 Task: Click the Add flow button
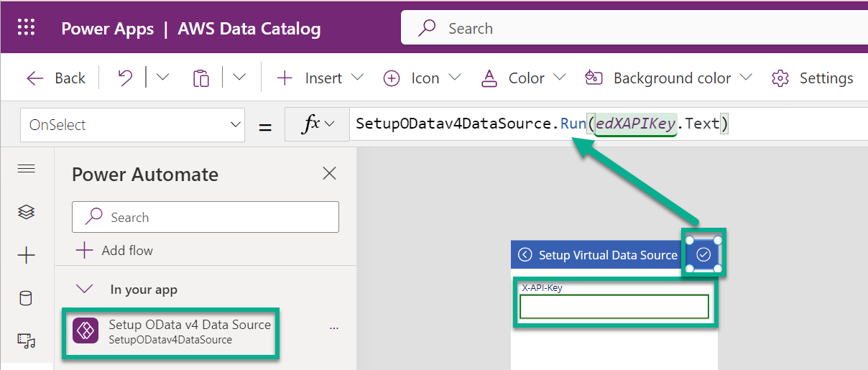115,250
